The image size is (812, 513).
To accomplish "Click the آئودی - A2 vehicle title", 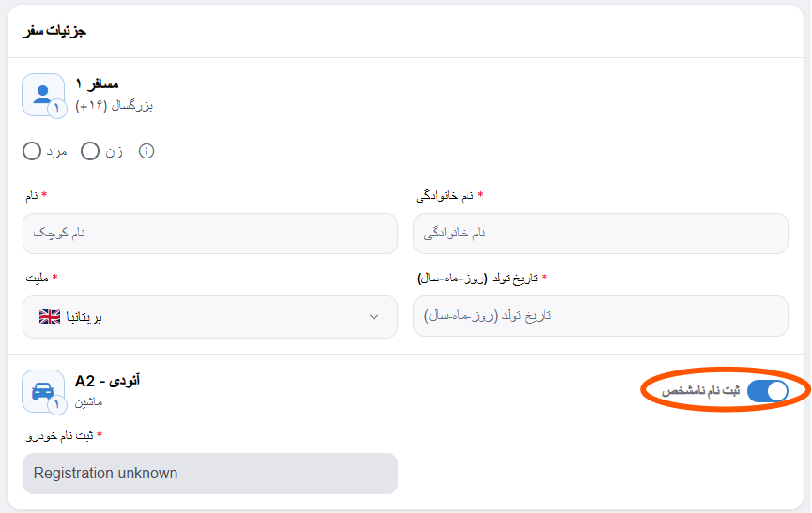I will 107,381.
